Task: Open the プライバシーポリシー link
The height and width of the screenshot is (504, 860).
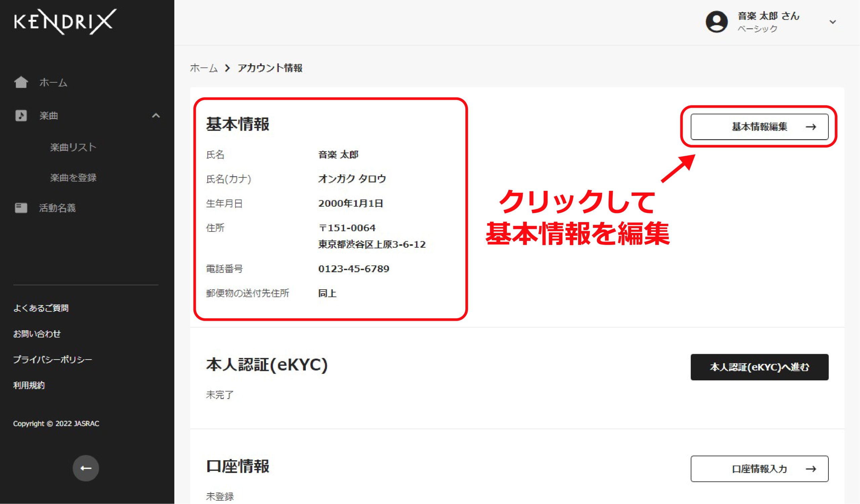Action: point(52,360)
